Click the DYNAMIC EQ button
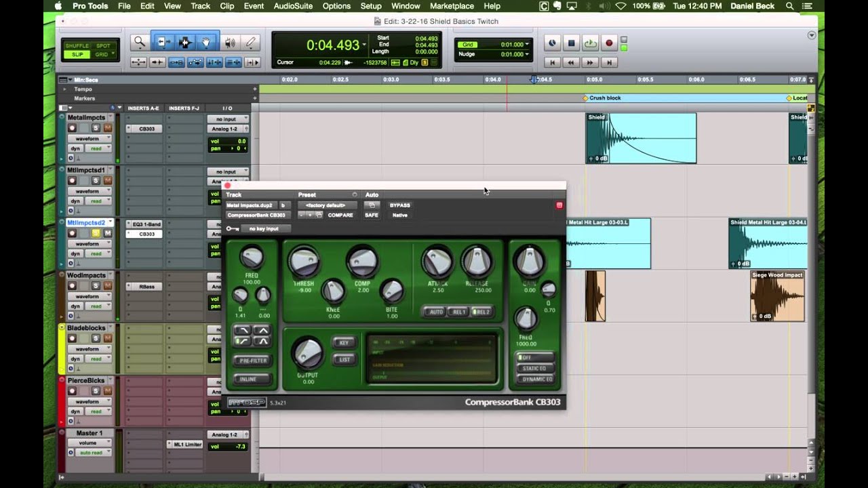 click(535, 379)
